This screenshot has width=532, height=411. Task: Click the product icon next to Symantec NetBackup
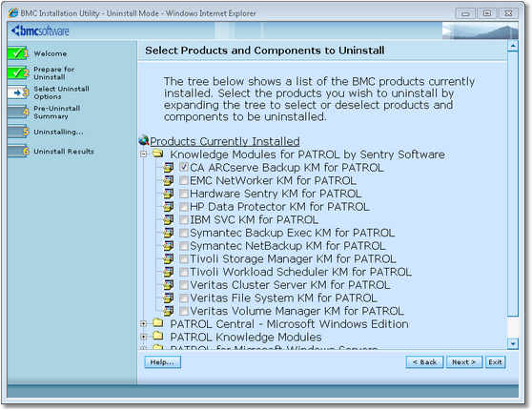pos(168,245)
